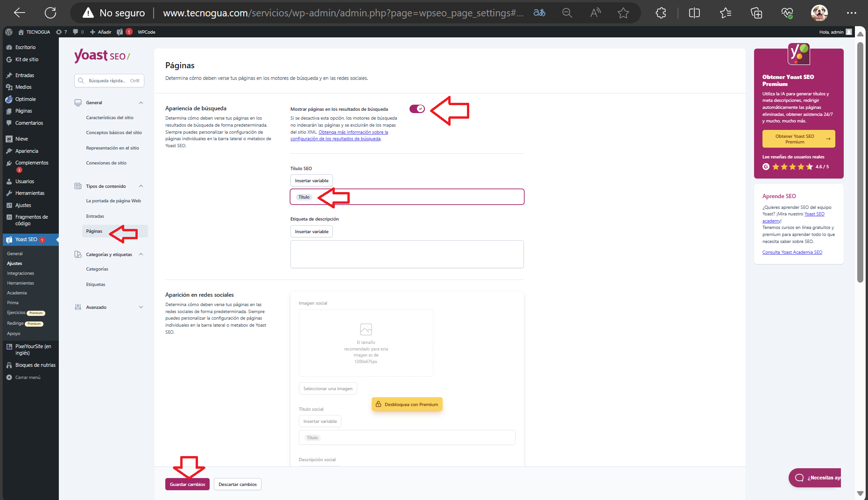Click Descartar cambios button
This screenshot has width=868, height=500.
tap(238, 484)
